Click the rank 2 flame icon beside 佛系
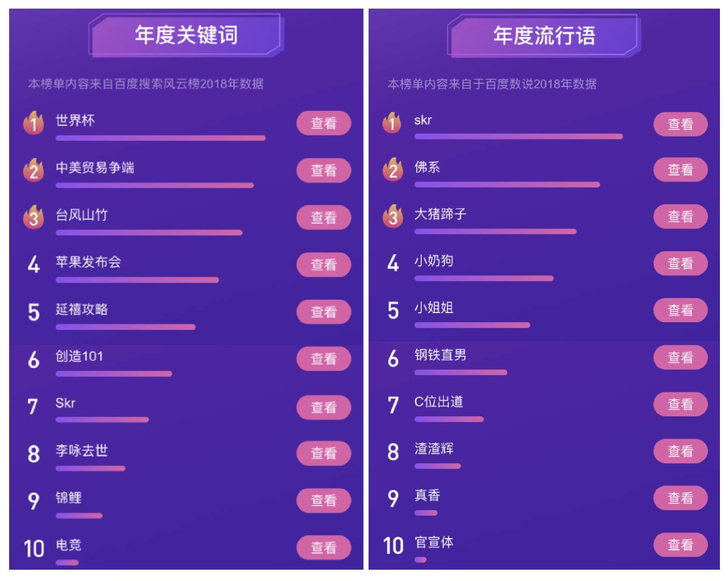Image resolution: width=728 pixels, height=581 pixels. [392, 169]
